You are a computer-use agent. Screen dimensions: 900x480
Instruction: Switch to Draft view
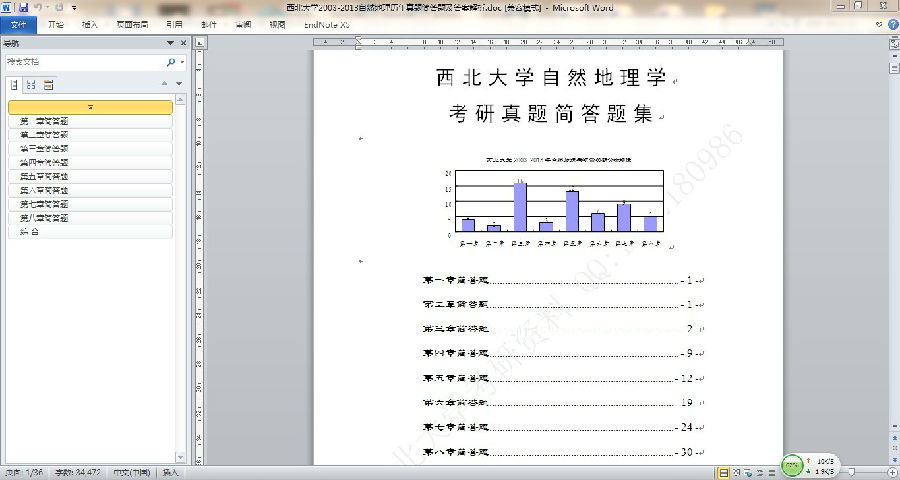pos(772,473)
